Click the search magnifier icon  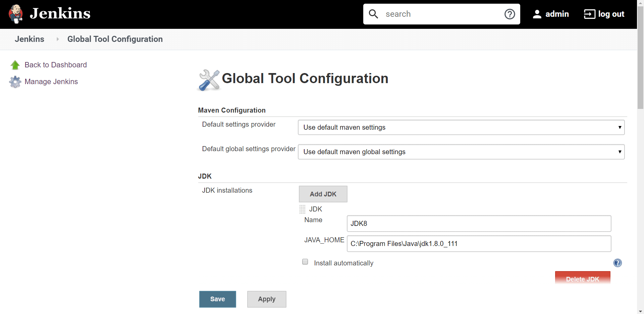coord(373,14)
